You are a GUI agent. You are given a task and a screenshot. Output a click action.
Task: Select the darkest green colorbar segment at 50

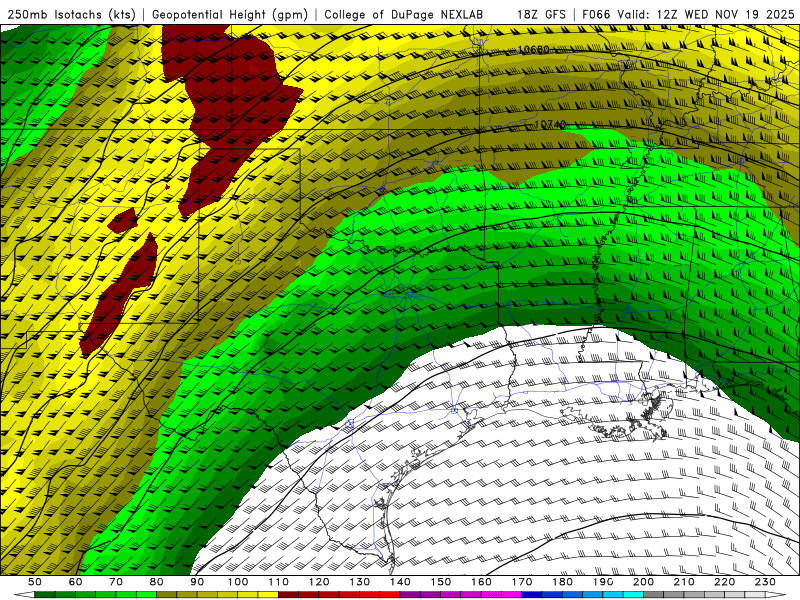pyautogui.click(x=45, y=594)
